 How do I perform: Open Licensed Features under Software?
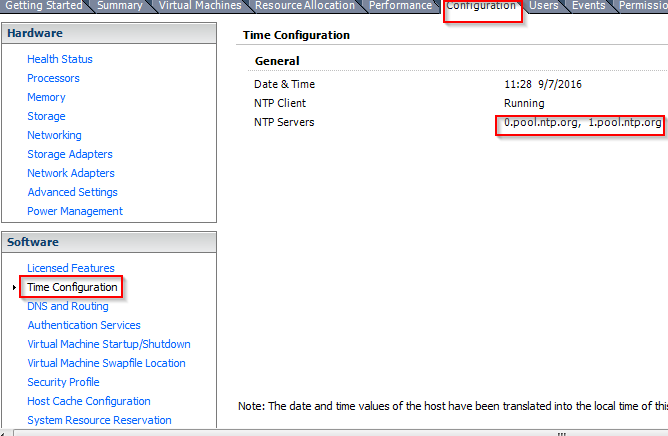point(71,268)
